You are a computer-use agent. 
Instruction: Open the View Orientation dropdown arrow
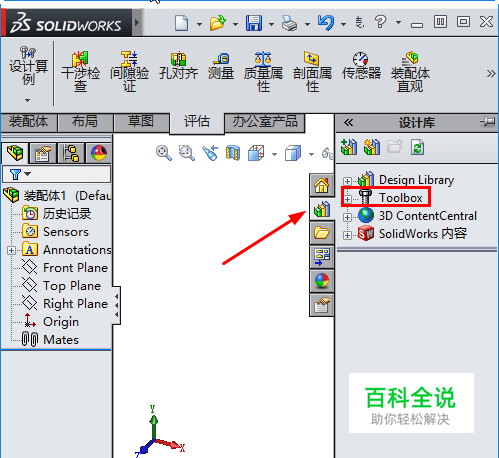pos(274,154)
